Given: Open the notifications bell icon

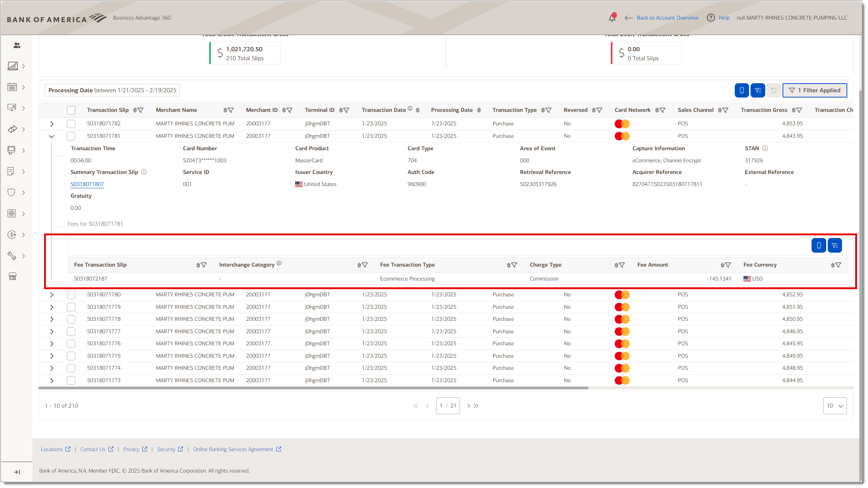Looking at the screenshot, I should [x=612, y=17].
